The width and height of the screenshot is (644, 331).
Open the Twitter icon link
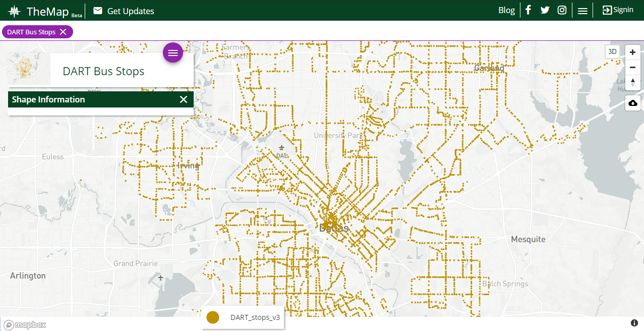[x=545, y=10]
